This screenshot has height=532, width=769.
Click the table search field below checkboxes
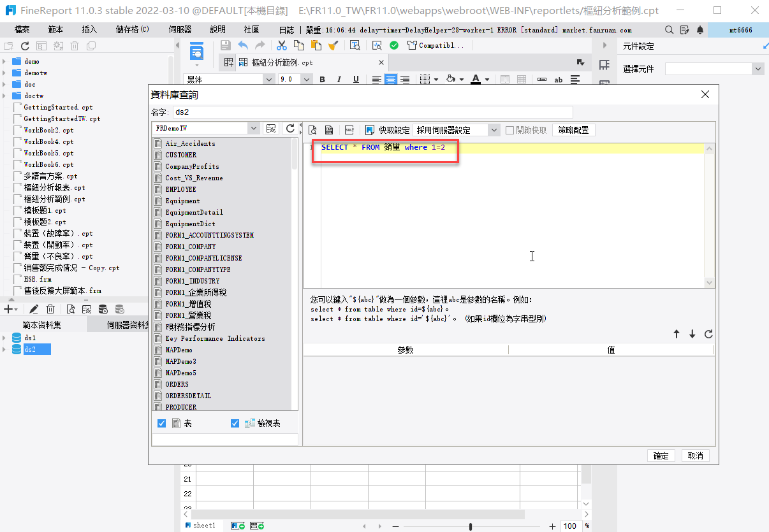pyautogui.click(x=224, y=440)
